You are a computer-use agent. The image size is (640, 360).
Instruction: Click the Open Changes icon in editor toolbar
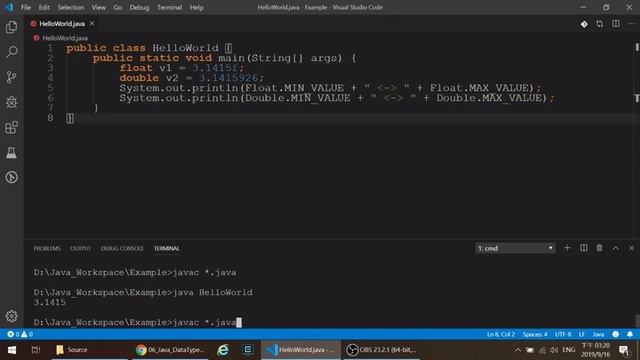(x=600, y=24)
